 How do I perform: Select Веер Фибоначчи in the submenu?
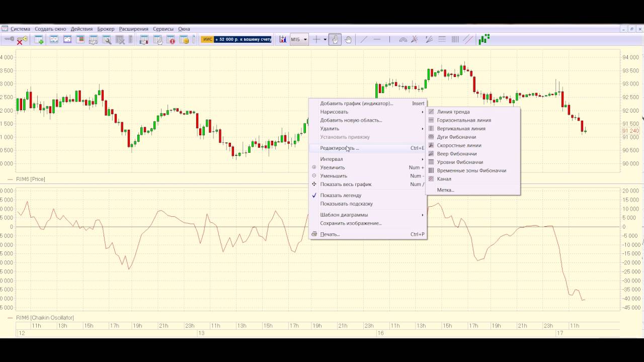[472, 154]
